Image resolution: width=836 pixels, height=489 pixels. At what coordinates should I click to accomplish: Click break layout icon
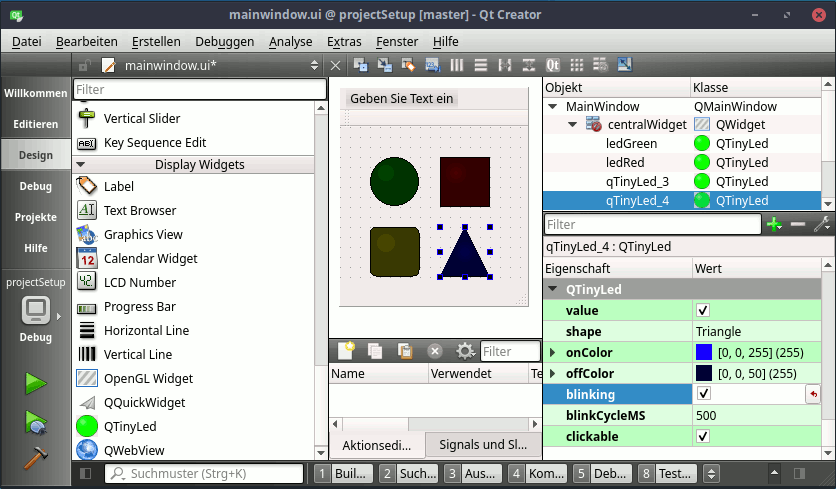click(600, 65)
